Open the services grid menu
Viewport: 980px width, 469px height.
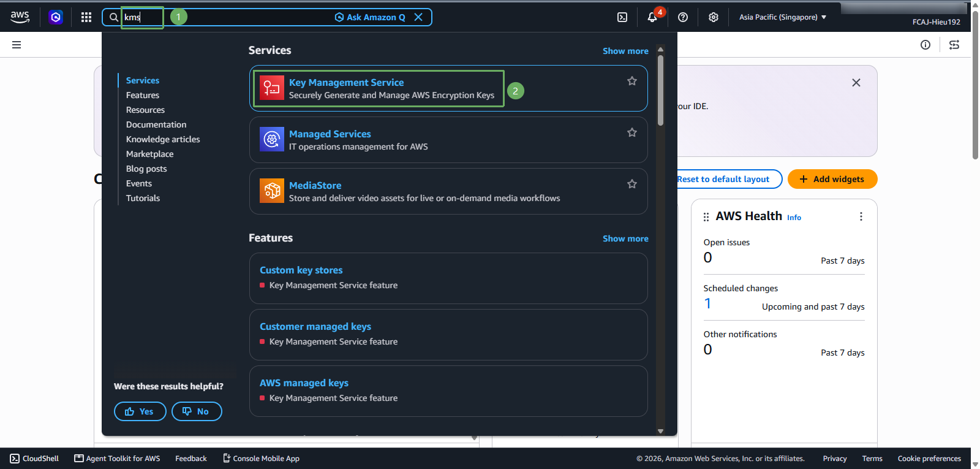86,17
